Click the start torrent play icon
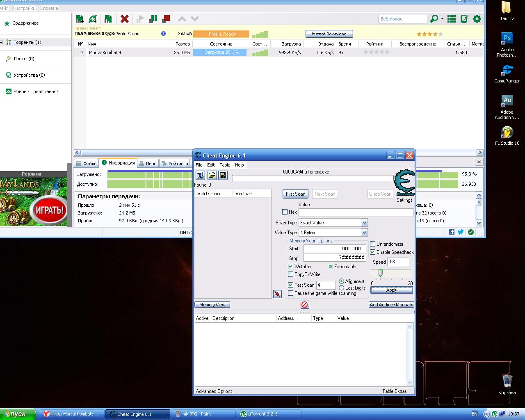The width and height of the screenshot is (525, 420). tap(141, 18)
